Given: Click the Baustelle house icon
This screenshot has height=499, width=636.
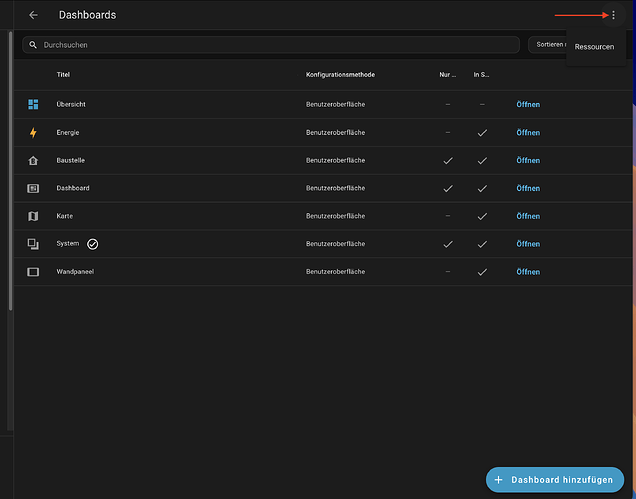Looking at the screenshot, I should pyautogui.click(x=33, y=160).
